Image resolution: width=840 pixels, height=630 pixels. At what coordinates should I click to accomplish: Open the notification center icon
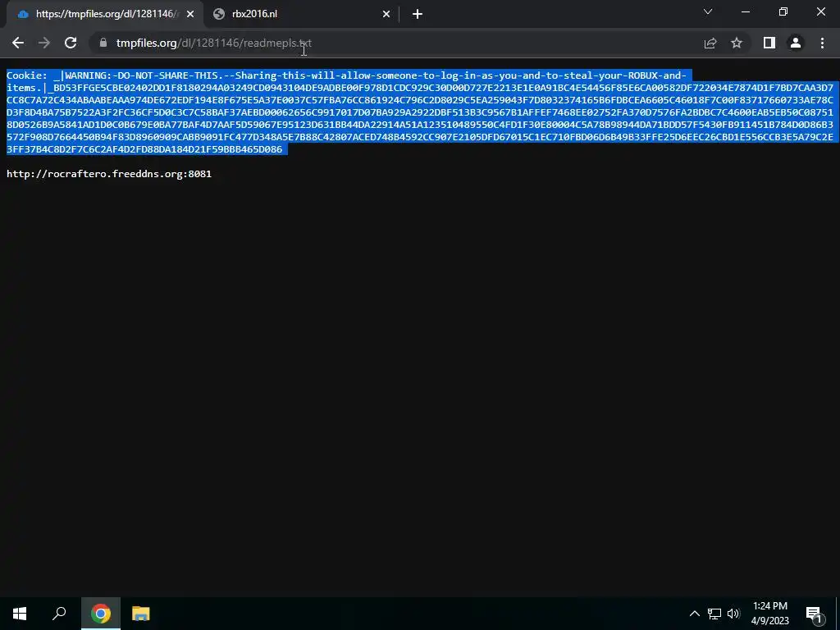click(814, 614)
